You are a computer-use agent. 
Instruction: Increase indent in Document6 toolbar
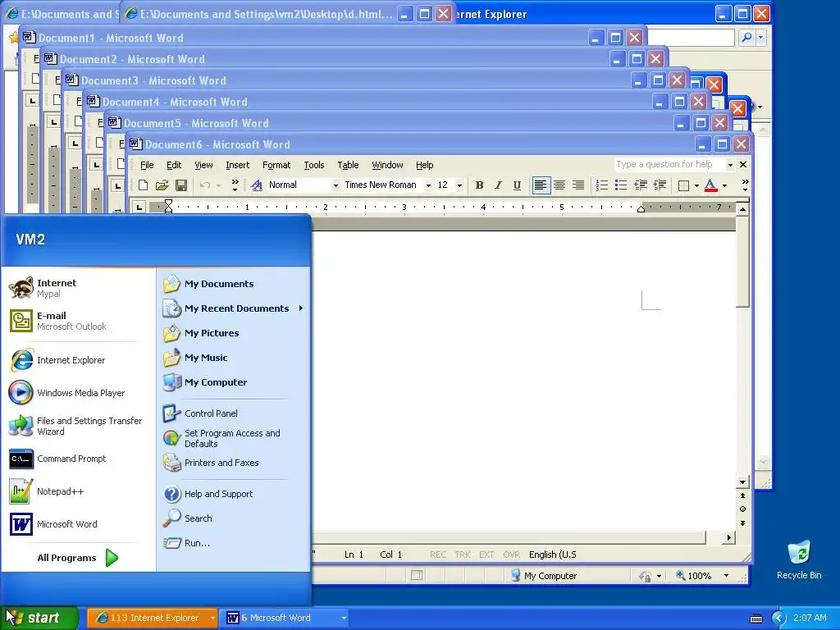pos(660,185)
